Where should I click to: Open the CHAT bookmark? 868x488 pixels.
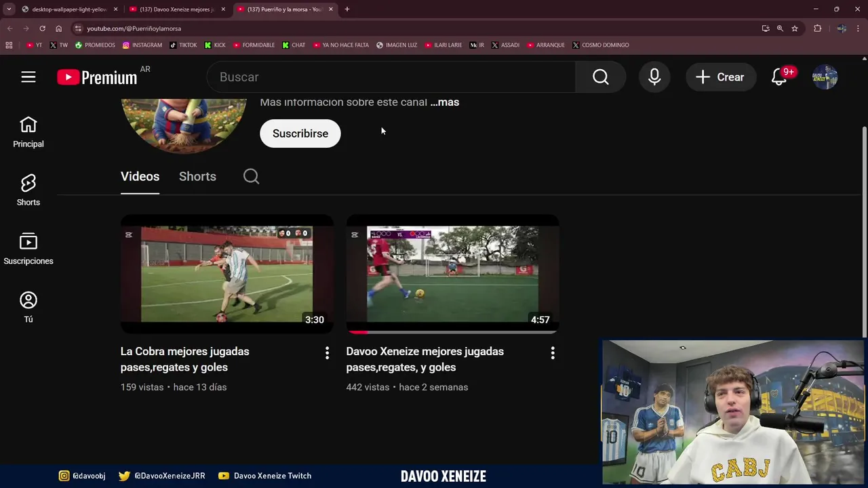click(x=294, y=45)
